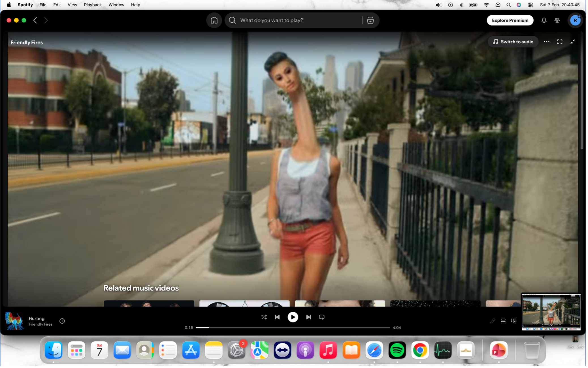Open the View menu

click(72, 5)
